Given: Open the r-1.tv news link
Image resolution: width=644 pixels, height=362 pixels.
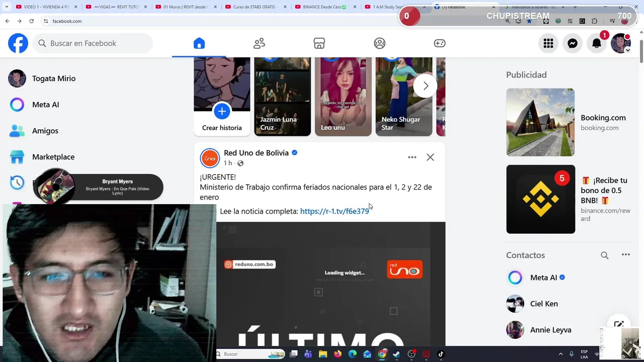Looking at the screenshot, I should coord(335,211).
